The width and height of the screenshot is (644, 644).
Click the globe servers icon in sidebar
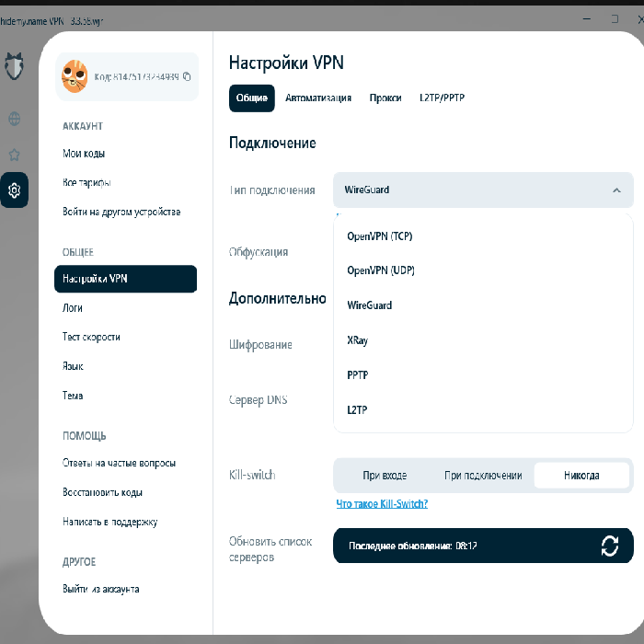(x=15, y=119)
